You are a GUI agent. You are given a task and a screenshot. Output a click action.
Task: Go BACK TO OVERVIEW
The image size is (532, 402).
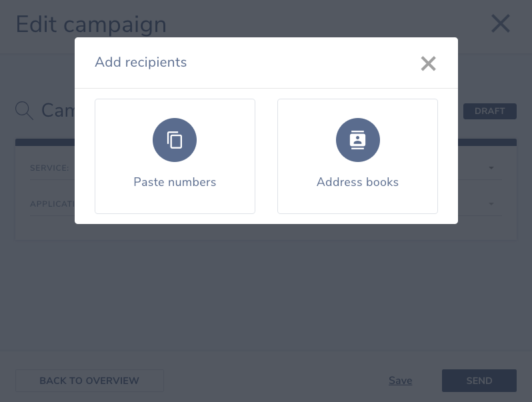pyautogui.click(x=89, y=381)
